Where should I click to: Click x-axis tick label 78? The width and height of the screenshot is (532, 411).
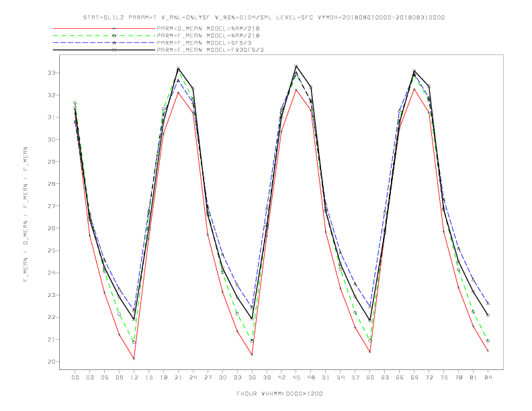[x=459, y=377]
